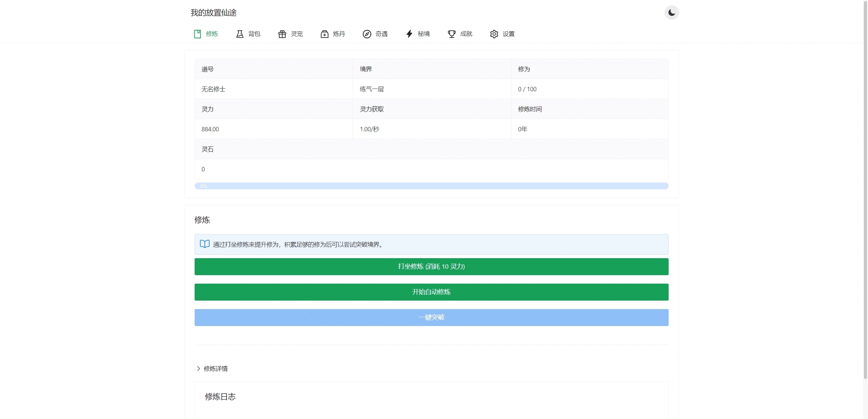
Task: Click the 背包 flask icon
Action: [240, 34]
